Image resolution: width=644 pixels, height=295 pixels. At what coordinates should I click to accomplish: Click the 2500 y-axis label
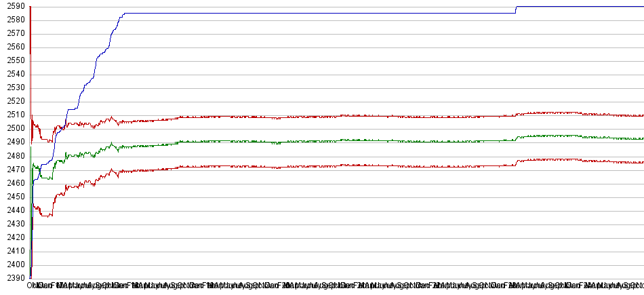pos(15,128)
